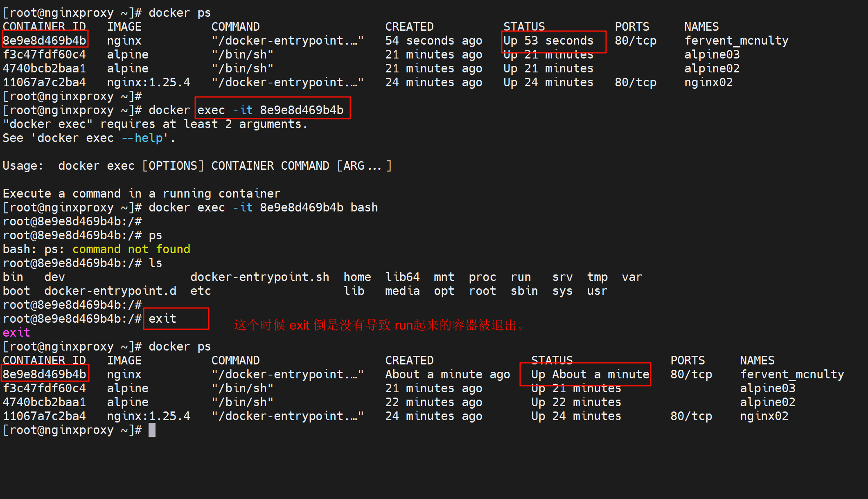The image size is (868, 499).
Task: Click the "Up About a minute" status
Action: (590, 374)
